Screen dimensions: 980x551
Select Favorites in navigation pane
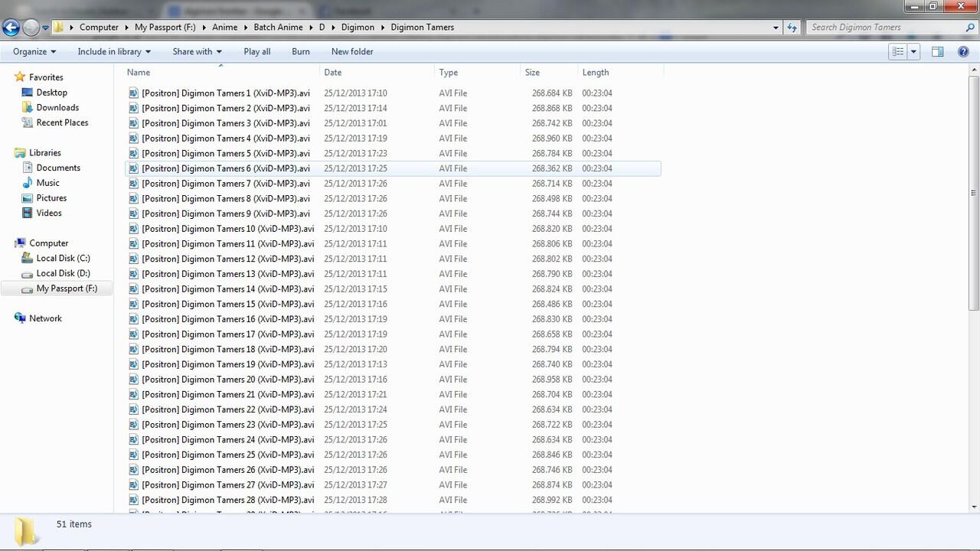click(46, 77)
